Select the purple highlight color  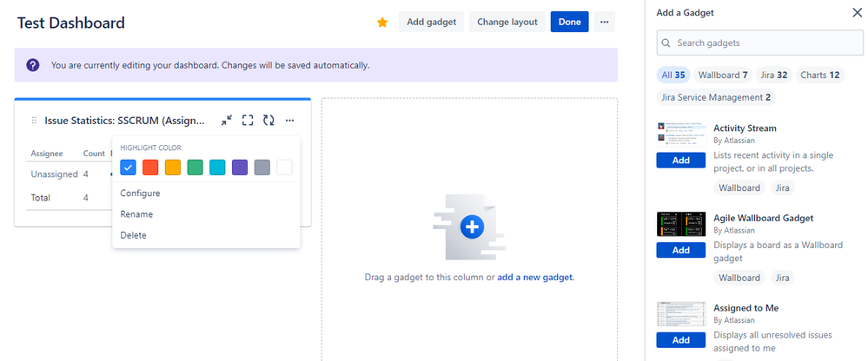click(x=240, y=167)
